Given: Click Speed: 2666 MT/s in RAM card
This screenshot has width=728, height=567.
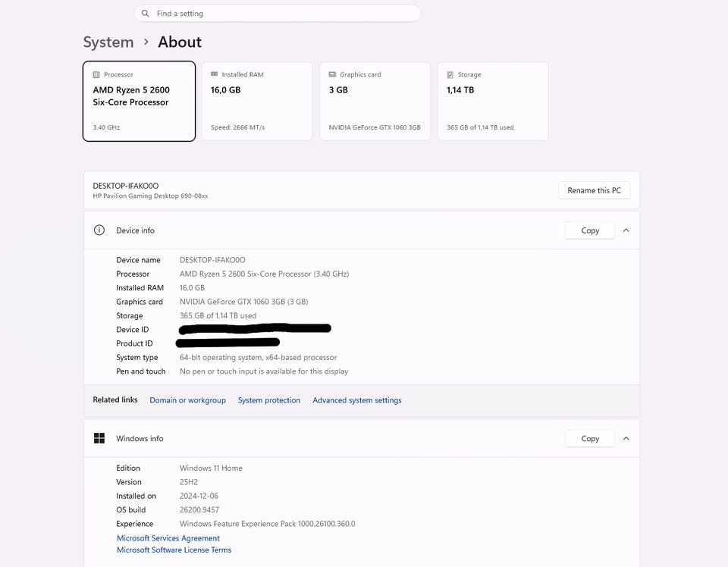Looking at the screenshot, I should [x=237, y=127].
